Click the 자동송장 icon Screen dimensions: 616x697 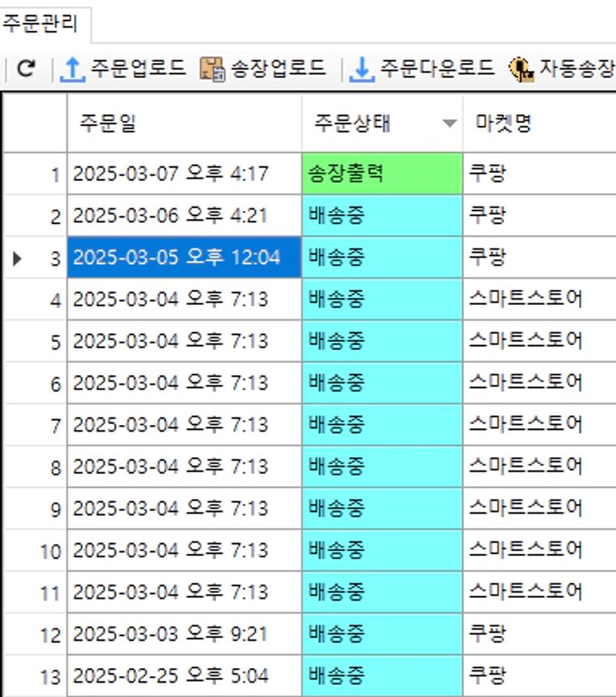521,70
